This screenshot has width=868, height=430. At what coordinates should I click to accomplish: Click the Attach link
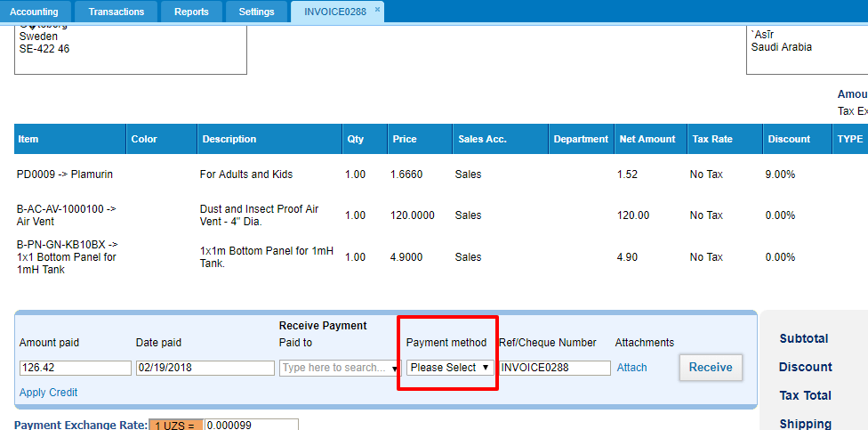tap(631, 368)
